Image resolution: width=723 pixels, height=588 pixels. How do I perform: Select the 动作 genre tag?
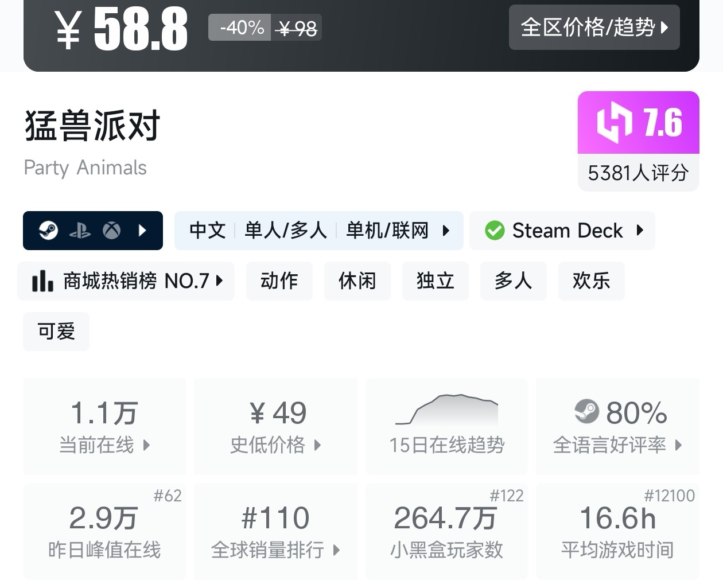(279, 281)
